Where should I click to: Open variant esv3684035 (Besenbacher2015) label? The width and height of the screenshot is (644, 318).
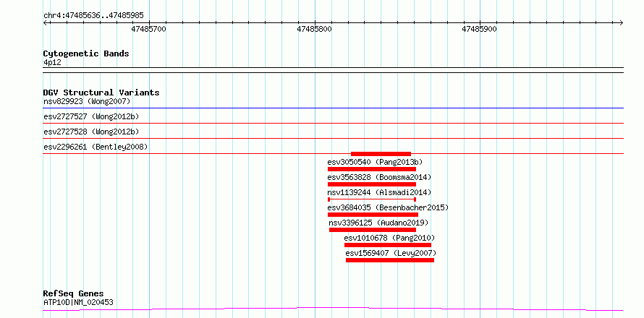tap(388, 207)
